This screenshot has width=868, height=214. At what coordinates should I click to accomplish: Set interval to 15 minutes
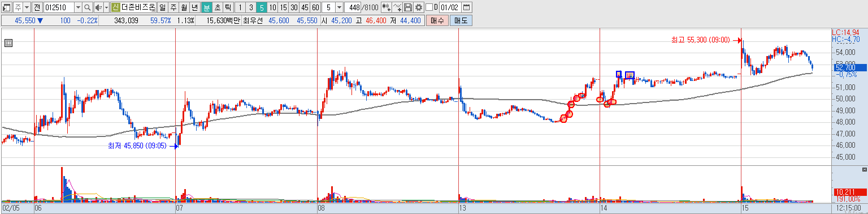(x=283, y=7)
